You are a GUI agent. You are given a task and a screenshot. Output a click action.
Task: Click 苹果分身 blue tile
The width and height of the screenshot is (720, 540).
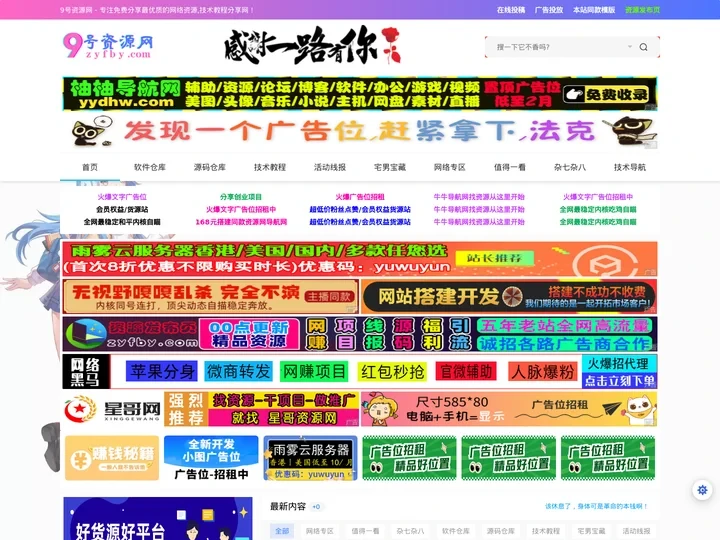(x=162, y=371)
